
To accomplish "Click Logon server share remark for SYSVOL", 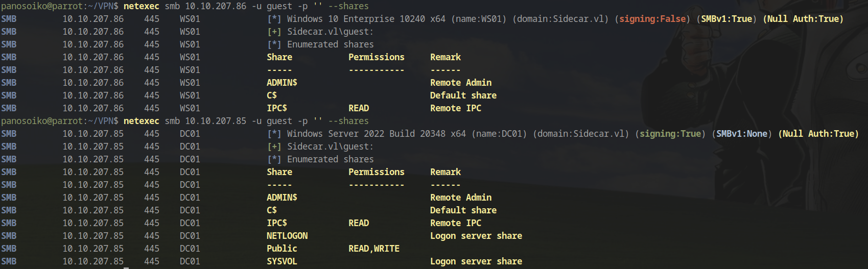I will click(x=476, y=261).
